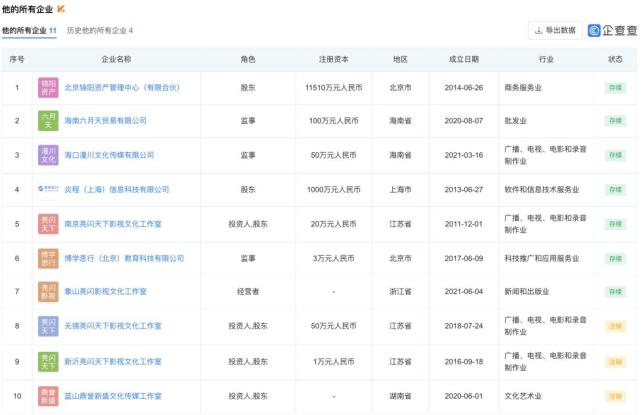The width and height of the screenshot is (643, 415).
Task: Click the 鼎誉新盛 logo in row 10
Action: (48, 395)
